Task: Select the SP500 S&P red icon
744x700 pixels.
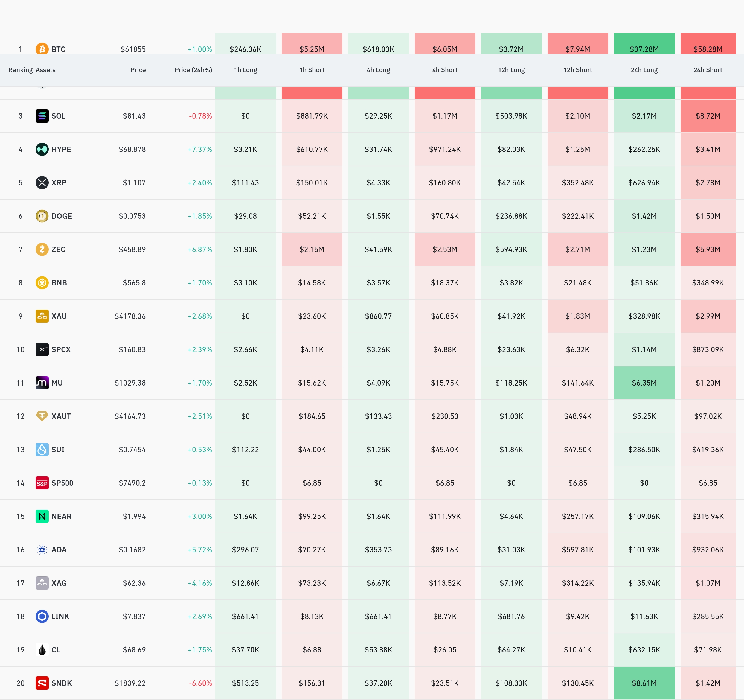Action: (42, 483)
